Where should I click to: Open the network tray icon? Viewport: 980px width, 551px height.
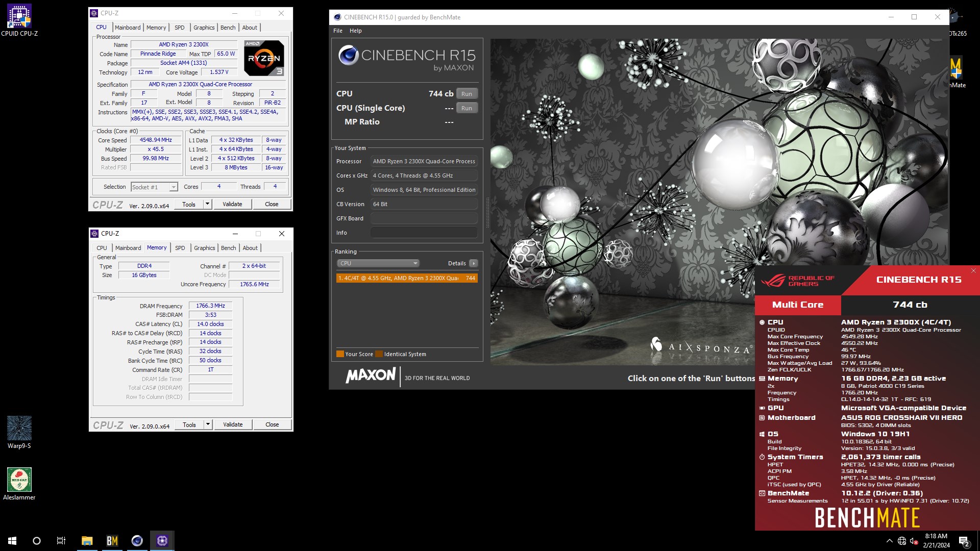coord(902,541)
